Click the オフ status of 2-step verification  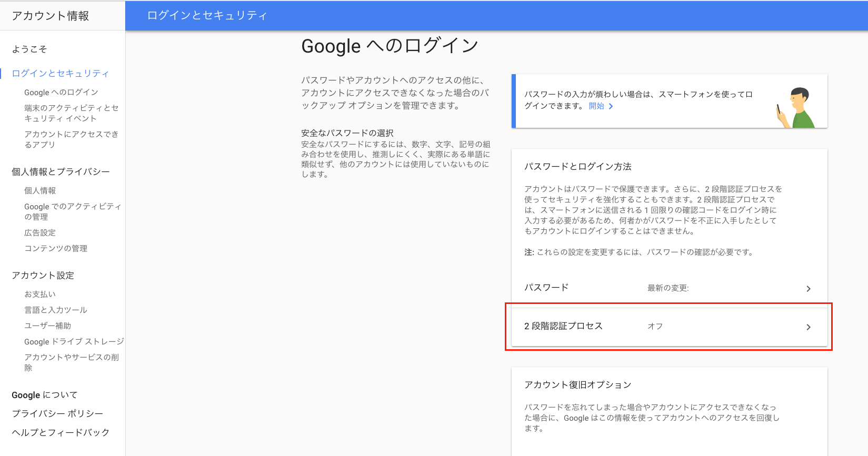click(x=655, y=326)
